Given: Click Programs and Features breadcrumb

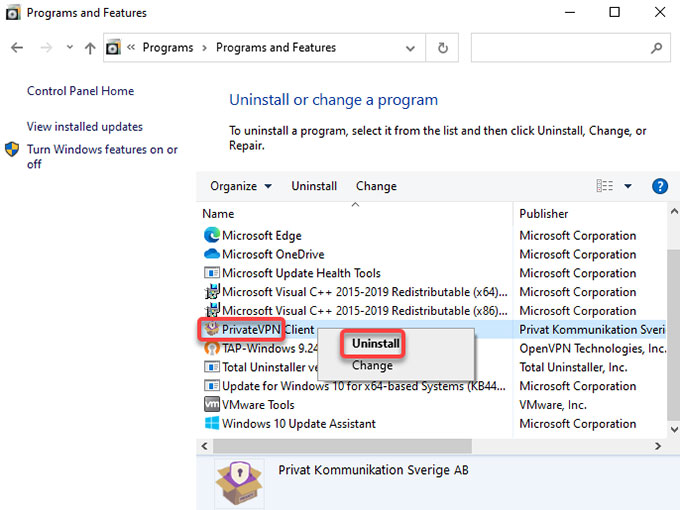Looking at the screenshot, I should click(276, 47).
